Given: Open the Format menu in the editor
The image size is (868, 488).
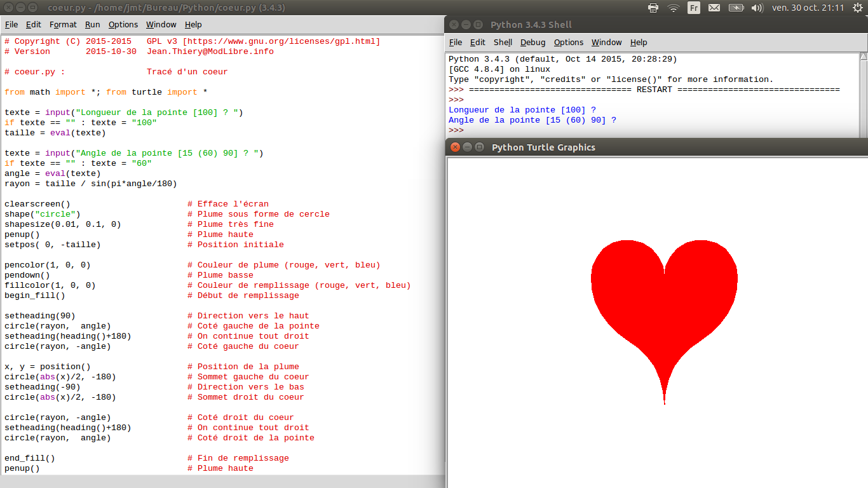Looking at the screenshot, I should pyautogui.click(x=63, y=24).
